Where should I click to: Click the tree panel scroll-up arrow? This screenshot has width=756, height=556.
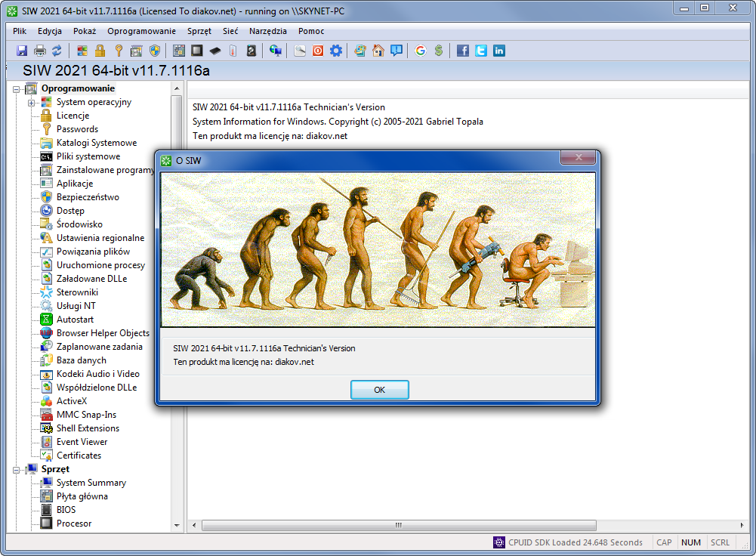pyautogui.click(x=177, y=88)
